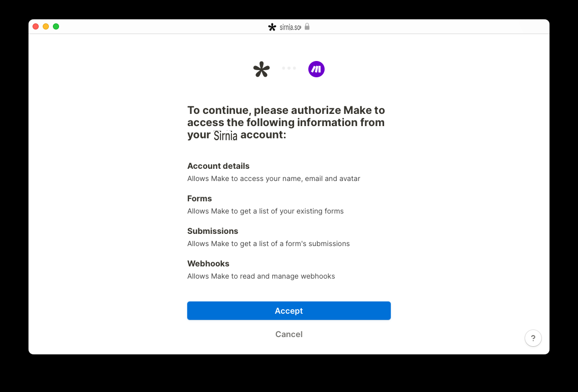Maximize the window with the green button
This screenshot has width=578, height=392.
pyautogui.click(x=56, y=26)
